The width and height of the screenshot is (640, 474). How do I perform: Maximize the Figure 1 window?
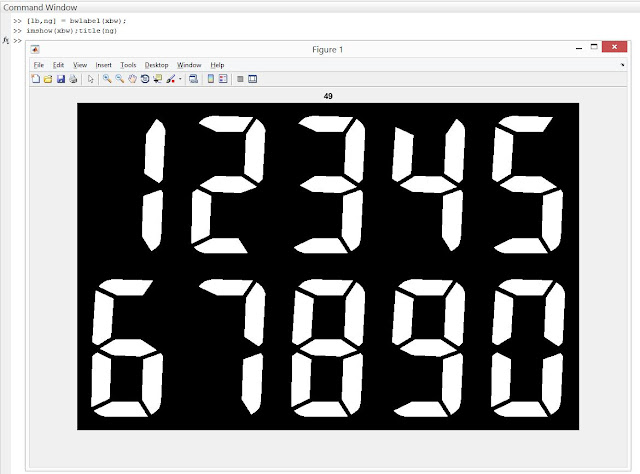point(594,47)
